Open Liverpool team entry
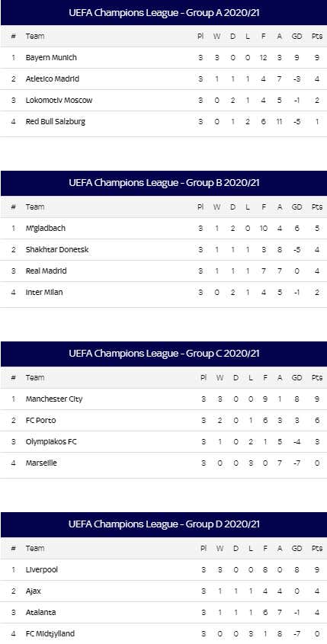Screen dimensions: 327x644 point(41,569)
